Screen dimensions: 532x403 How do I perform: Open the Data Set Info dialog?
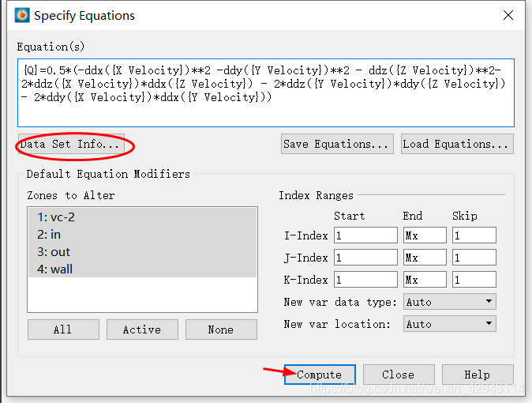tap(71, 144)
